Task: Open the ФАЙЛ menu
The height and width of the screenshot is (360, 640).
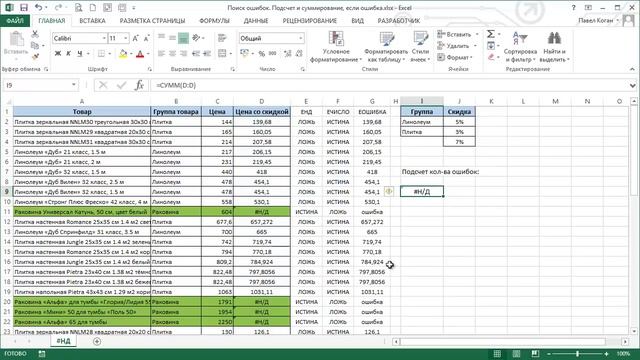Action: pos(15,20)
